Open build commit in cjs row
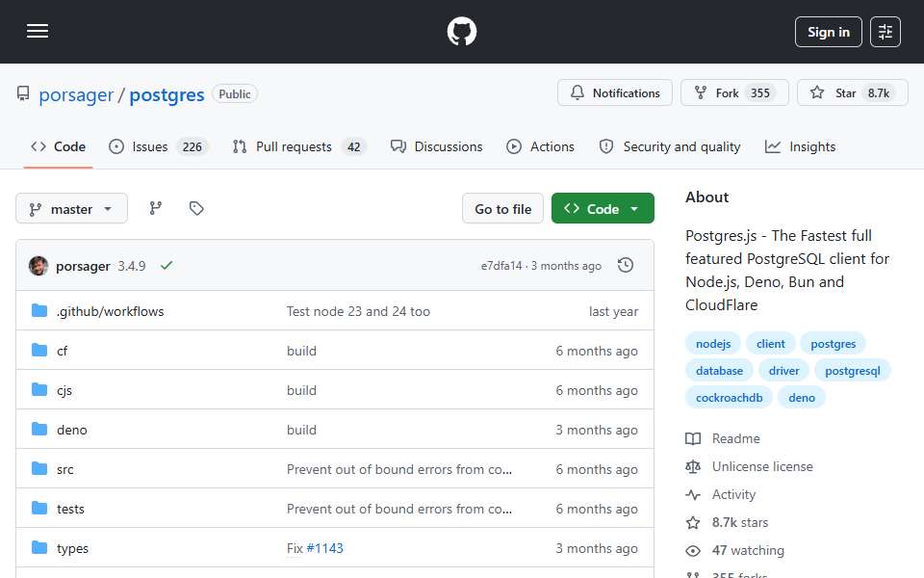The image size is (924, 578). 301,390
